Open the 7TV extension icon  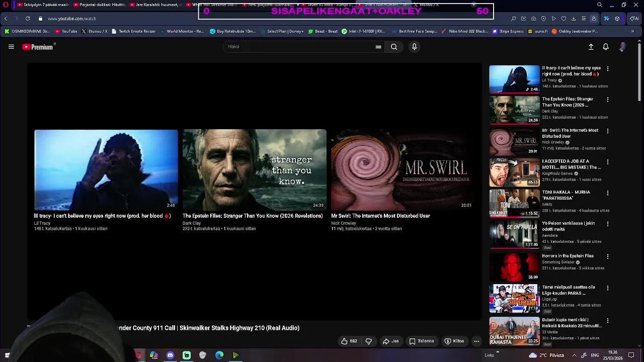tap(606, 19)
